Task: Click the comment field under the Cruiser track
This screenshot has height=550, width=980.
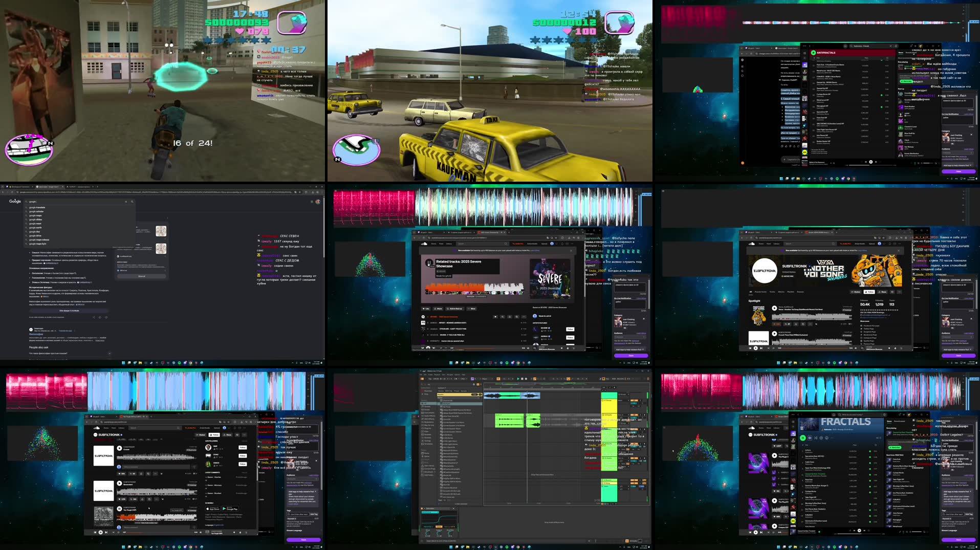Action: point(156,467)
